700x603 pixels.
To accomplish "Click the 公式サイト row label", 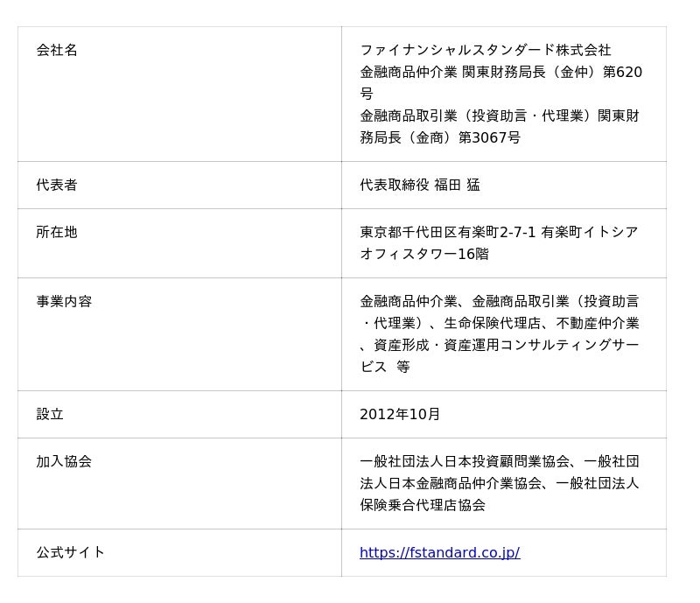I will 70,553.
